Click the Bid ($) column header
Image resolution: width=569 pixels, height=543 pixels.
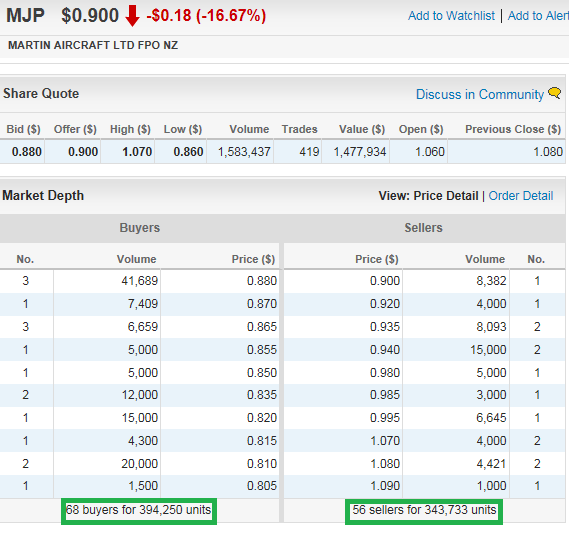tap(23, 129)
